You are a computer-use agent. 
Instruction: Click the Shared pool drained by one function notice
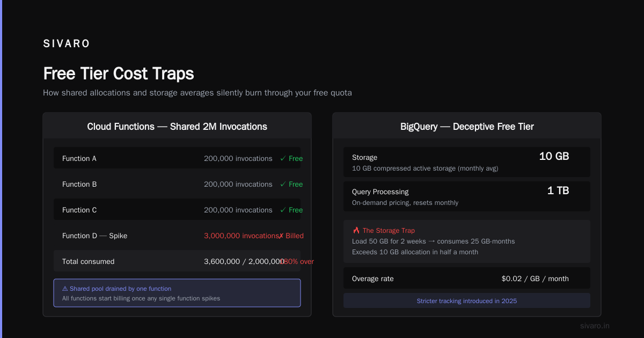177,293
